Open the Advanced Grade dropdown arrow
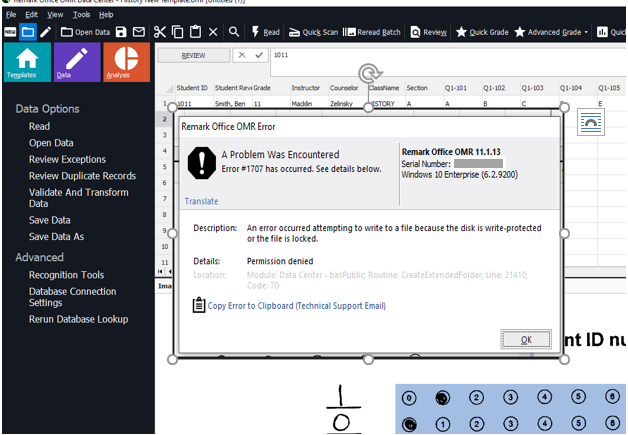Viewport: 628px width, 435px height. [x=586, y=32]
